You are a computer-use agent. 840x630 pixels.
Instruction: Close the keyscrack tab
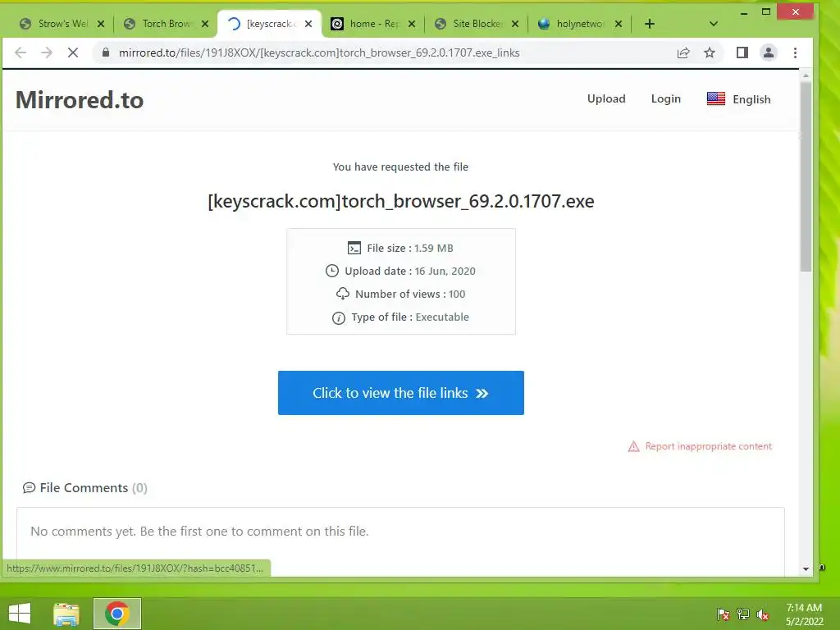coord(308,24)
